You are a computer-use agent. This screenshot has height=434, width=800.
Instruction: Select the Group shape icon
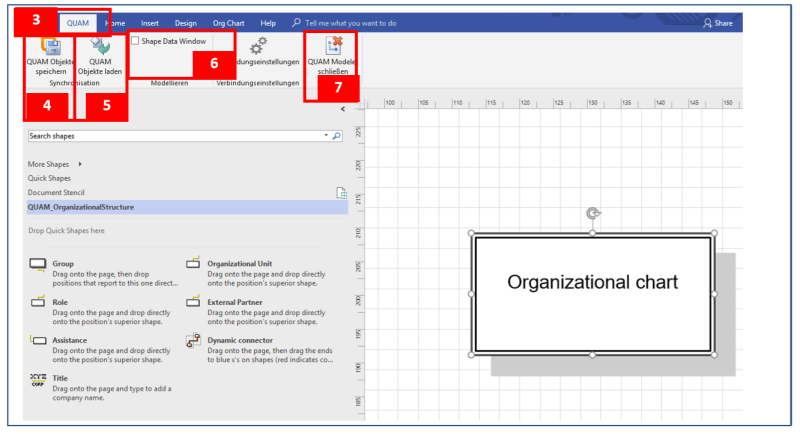point(37,265)
